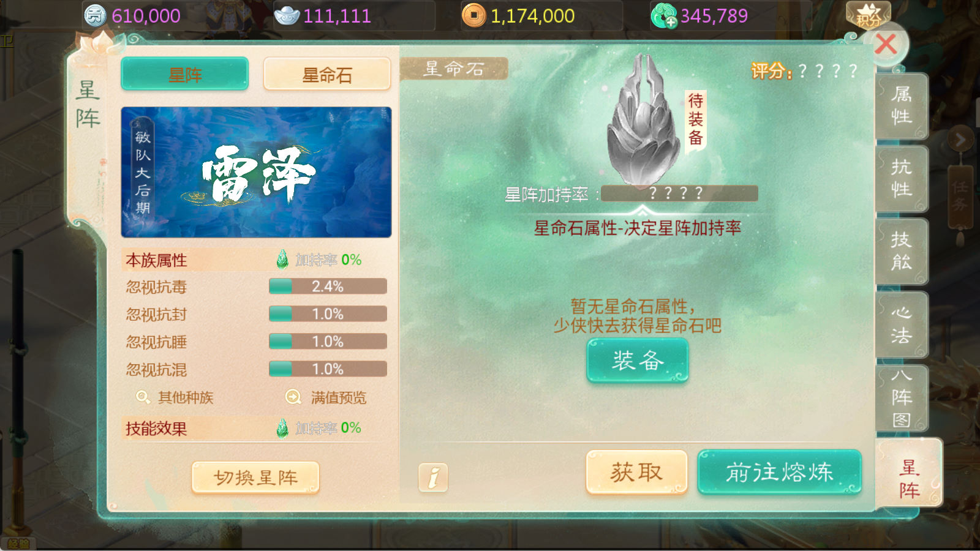Click the 雷泽 formation banner image

pos(256,172)
